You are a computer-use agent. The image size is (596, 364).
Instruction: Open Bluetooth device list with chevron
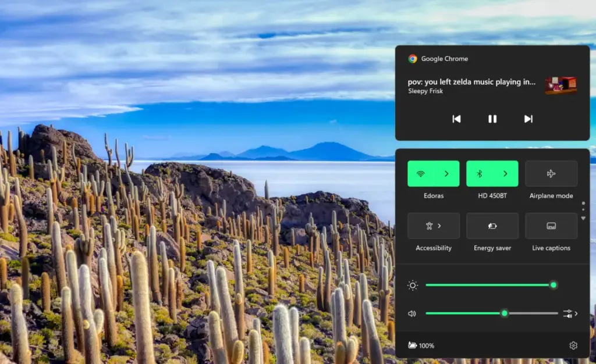pyautogui.click(x=506, y=173)
